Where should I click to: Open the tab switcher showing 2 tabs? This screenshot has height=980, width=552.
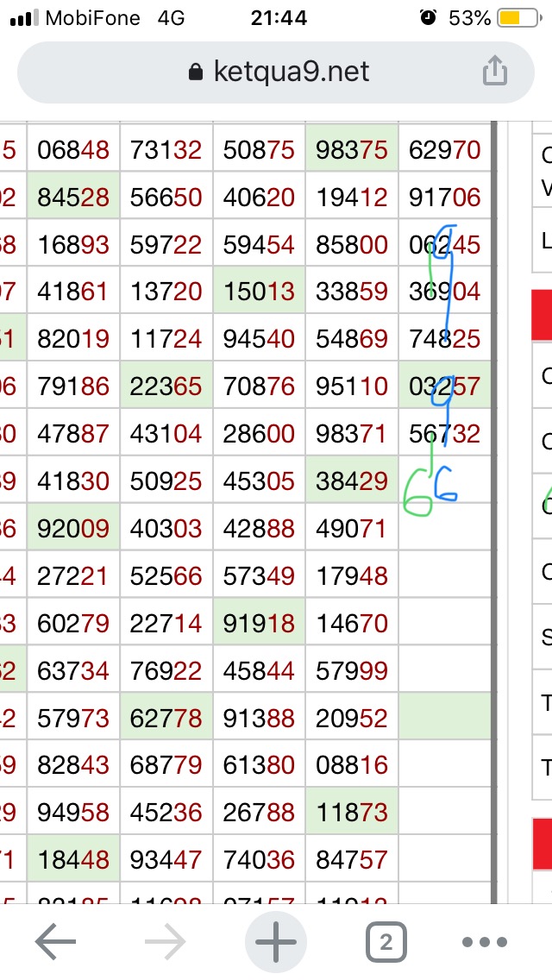pos(386,943)
